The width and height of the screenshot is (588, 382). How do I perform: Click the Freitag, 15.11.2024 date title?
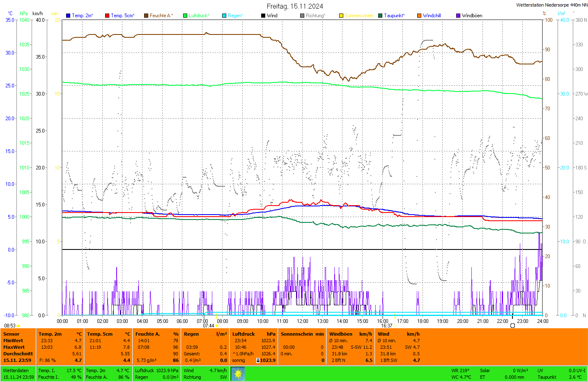click(295, 6)
